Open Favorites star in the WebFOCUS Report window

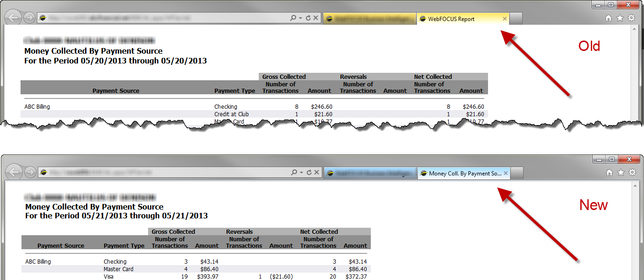pos(620,18)
